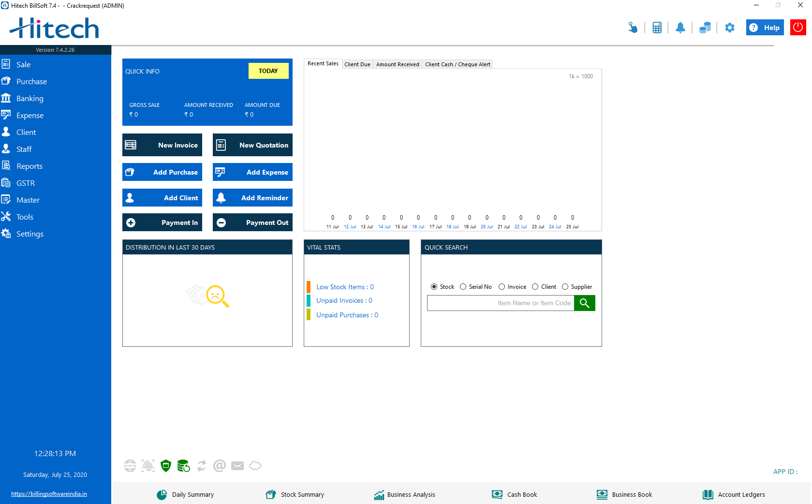Open the billingsoftwareindia.in link
This screenshot has width=812, height=504.
coord(49,494)
